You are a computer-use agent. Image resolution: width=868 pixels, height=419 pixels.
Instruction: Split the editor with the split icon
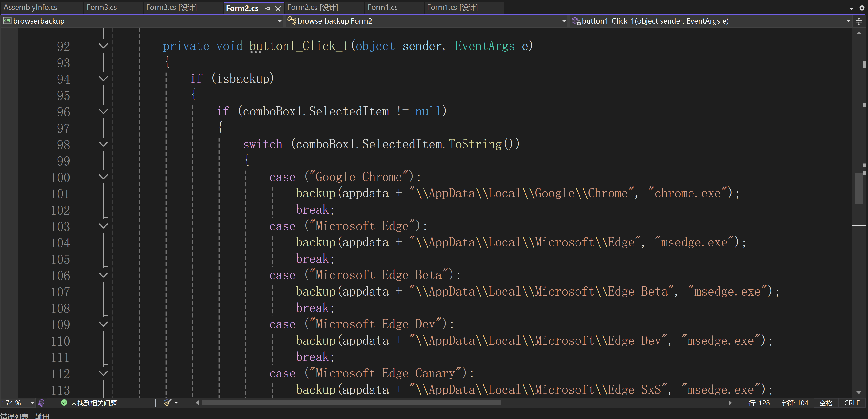point(859,21)
